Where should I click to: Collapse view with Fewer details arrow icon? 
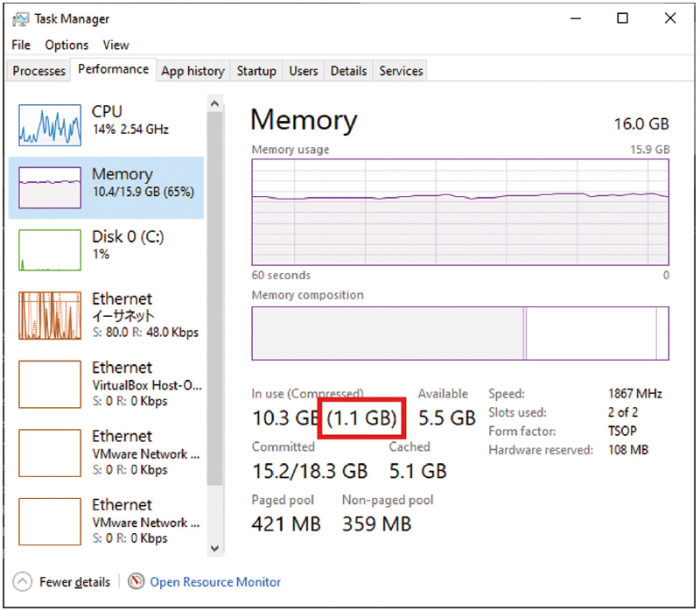pos(23,582)
